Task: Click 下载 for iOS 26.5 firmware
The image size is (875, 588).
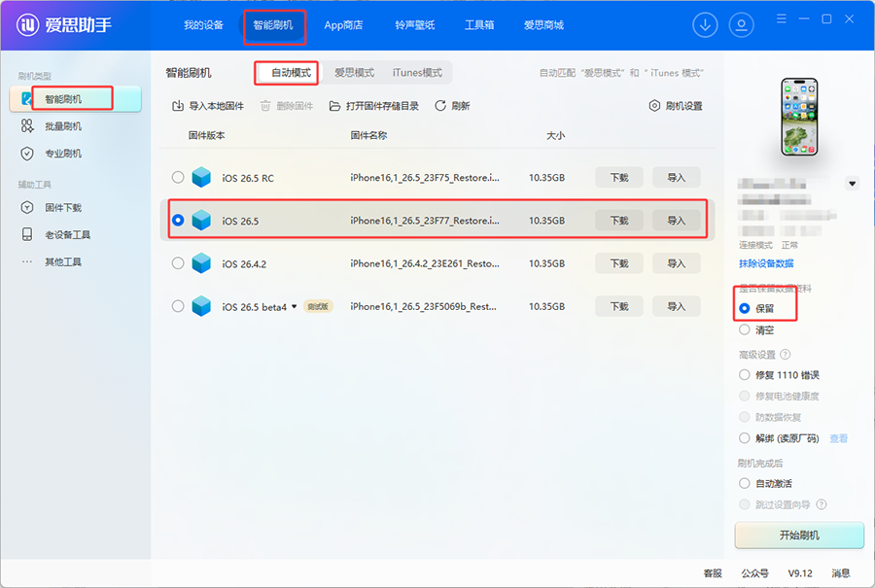Action: [x=619, y=221]
